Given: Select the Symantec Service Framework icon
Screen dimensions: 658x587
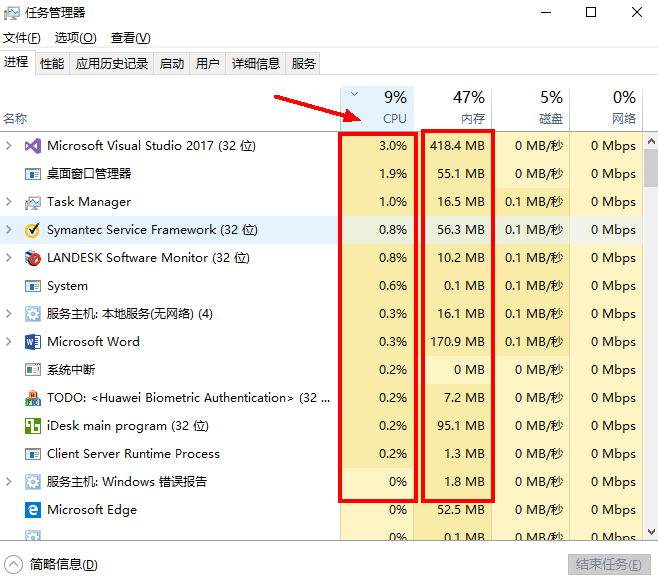Looking at the screenshot, I should [32, 230].
